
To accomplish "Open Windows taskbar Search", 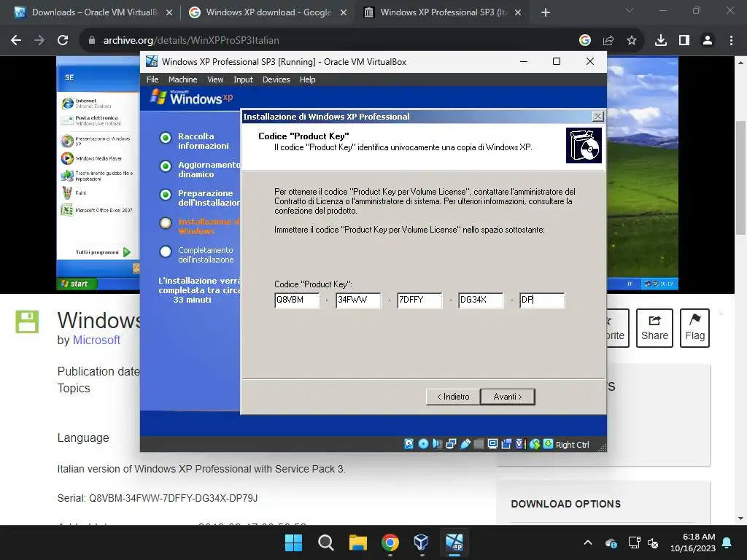I will pos(326,542).
